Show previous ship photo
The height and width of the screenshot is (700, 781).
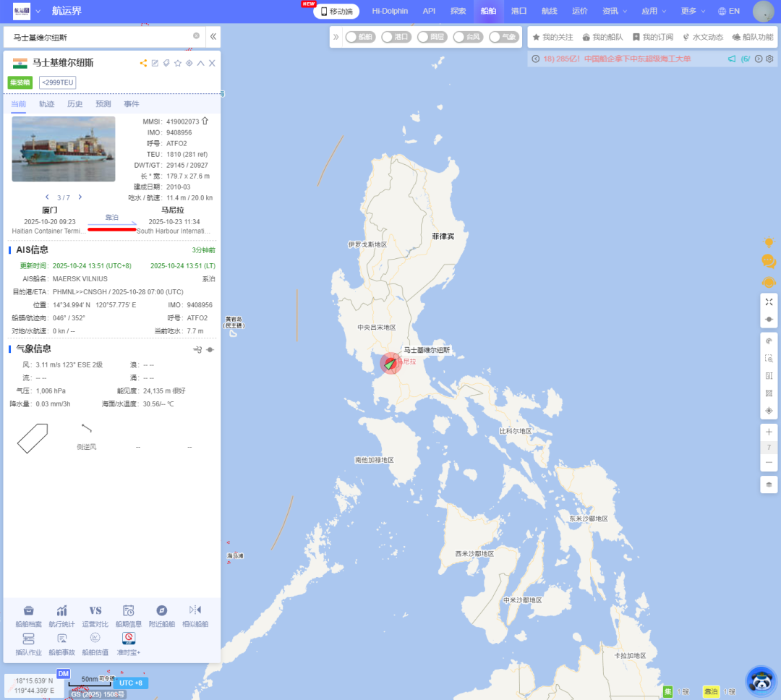coord(47,197)
